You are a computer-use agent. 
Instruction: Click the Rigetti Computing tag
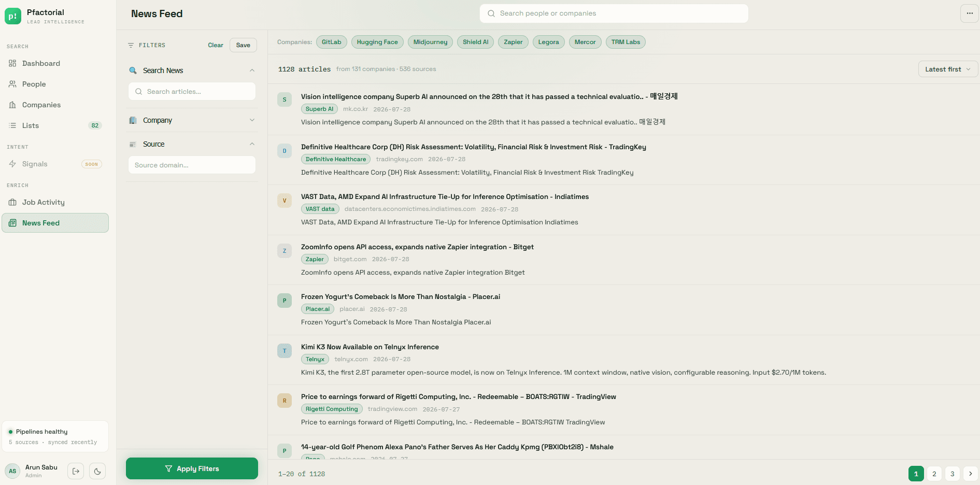coord(332,409)
